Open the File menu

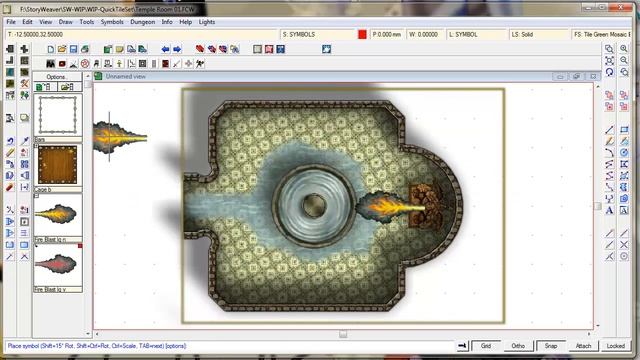(11, 22)
